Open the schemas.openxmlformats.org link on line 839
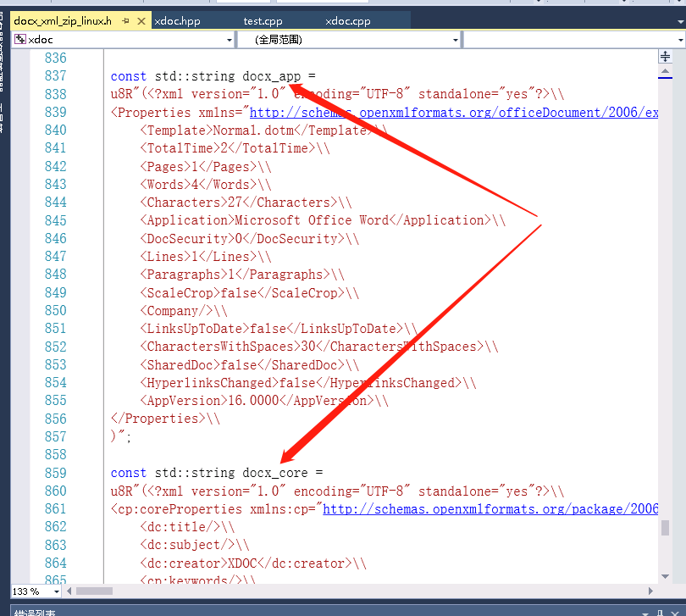 [x=423, y=112]
